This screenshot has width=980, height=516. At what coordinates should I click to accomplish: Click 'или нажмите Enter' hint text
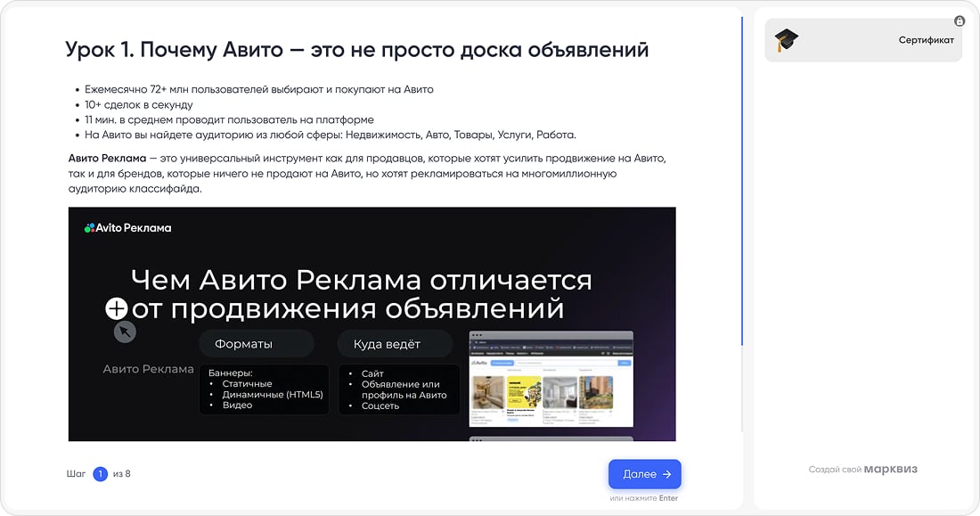644,498
